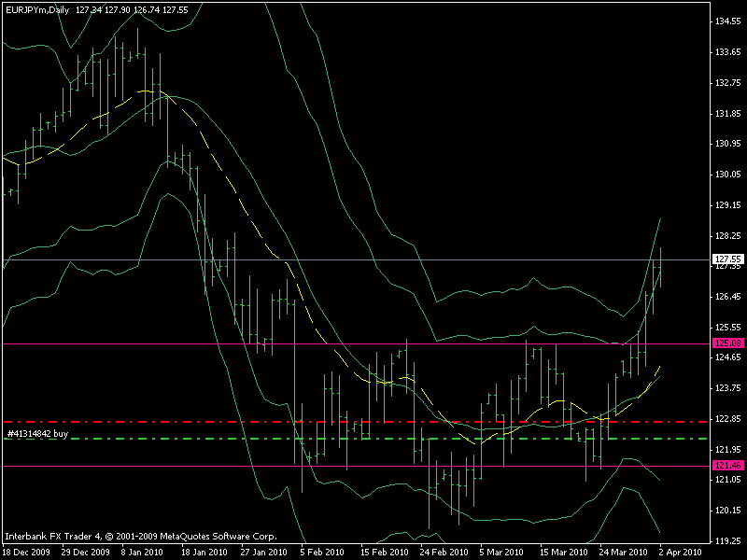Select the magenta 125.08 price label

726,344
